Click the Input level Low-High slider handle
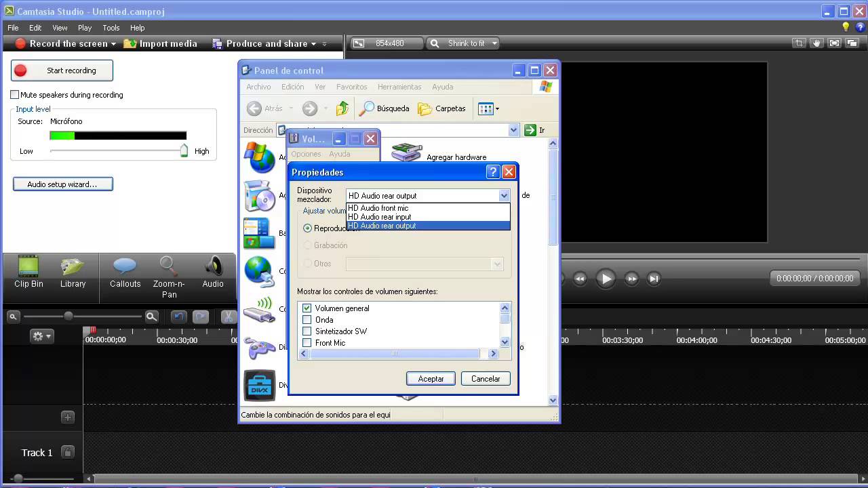The height and width of the screenshot is (488, 868). [184, 150]
